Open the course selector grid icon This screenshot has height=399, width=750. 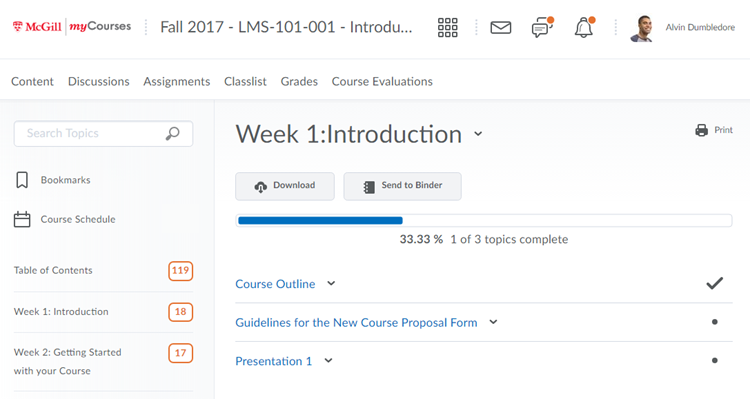(x=448, y=27)
